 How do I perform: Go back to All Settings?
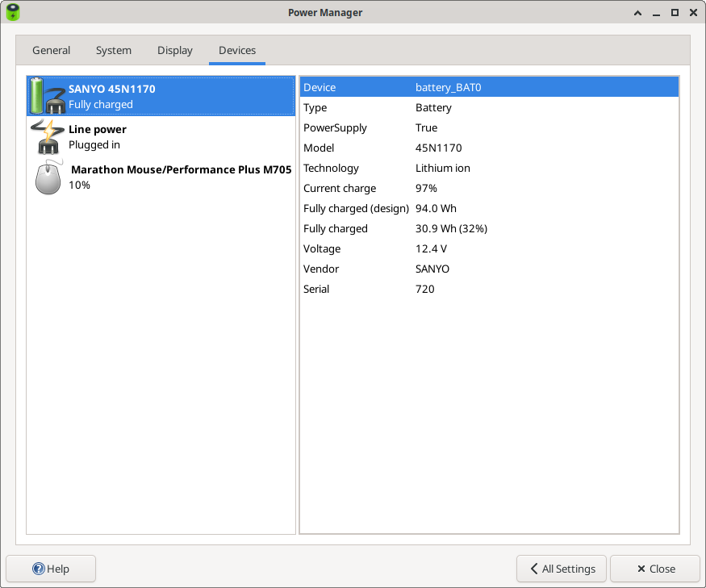pos(562,569)
